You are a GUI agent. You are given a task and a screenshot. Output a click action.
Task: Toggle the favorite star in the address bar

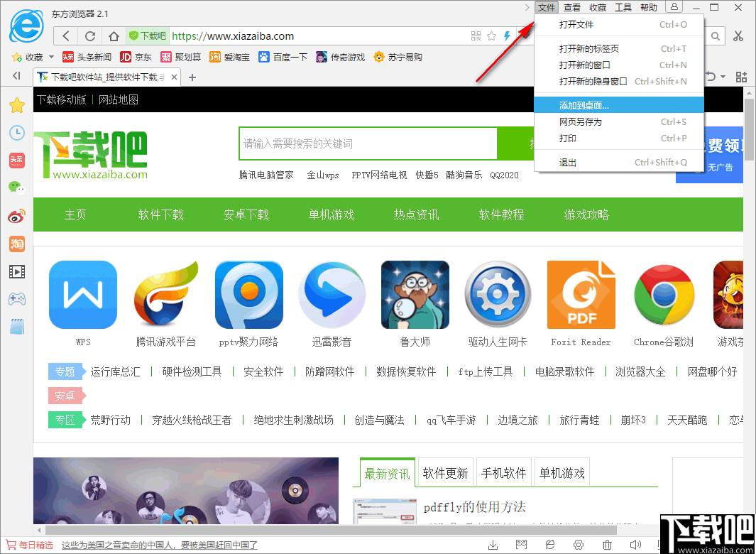(x=491, y=36)
